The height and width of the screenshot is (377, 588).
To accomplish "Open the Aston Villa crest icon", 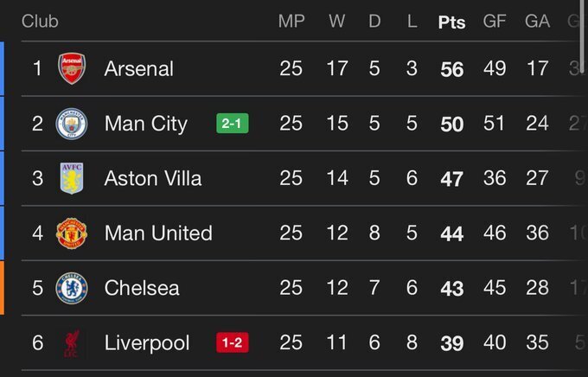I will pos(72,178).
